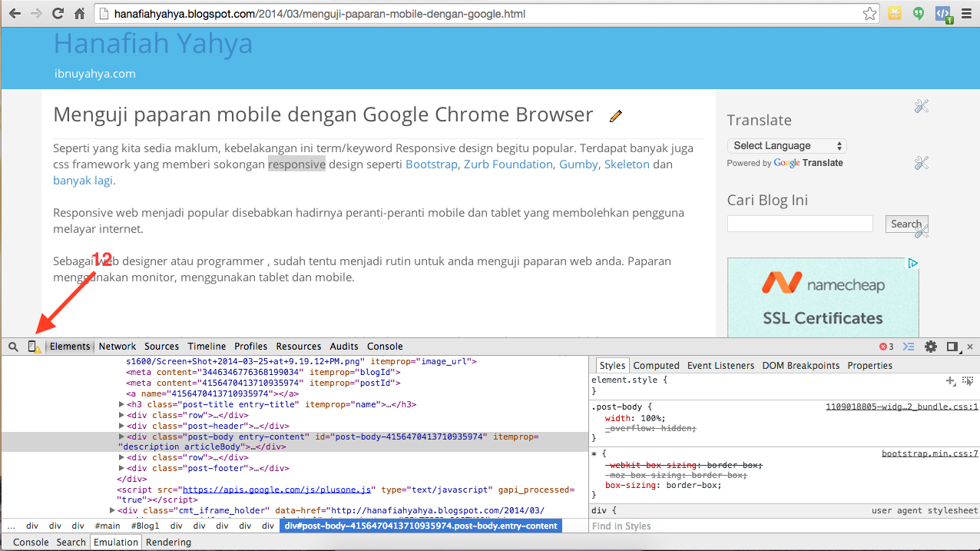
Task: Click the Cari Blog Ini search field
Action: tap(800, 224)
